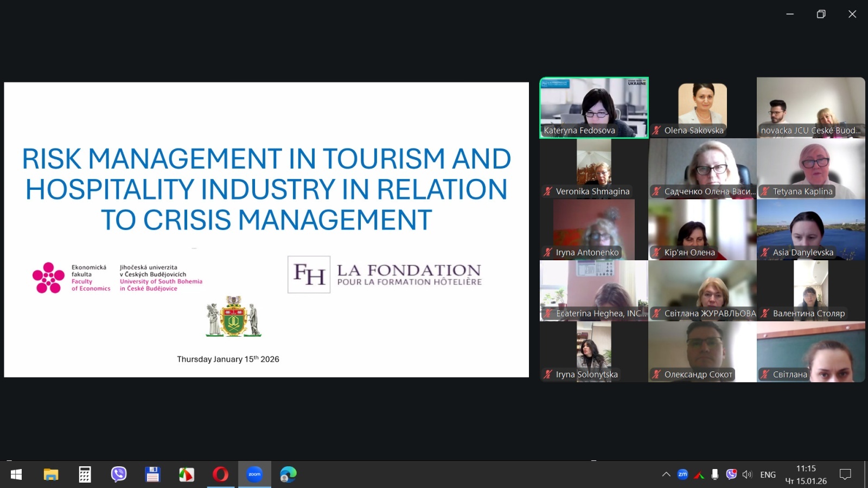Select Tetyana Kaplina's video tile
868x488 pixels.
pyautogui.click(x=810, y=168)
